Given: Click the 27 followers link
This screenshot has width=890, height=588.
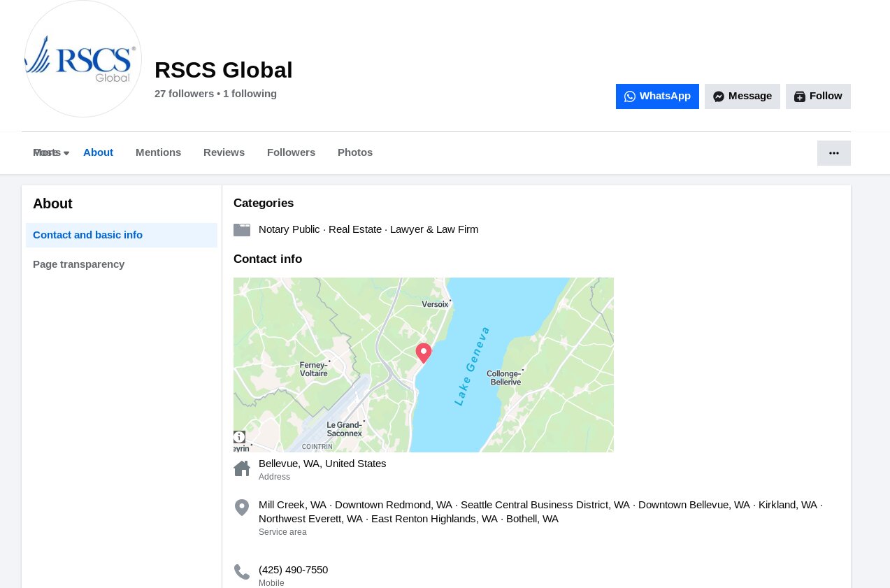Looking at the screenshot, I should point(184,94).
